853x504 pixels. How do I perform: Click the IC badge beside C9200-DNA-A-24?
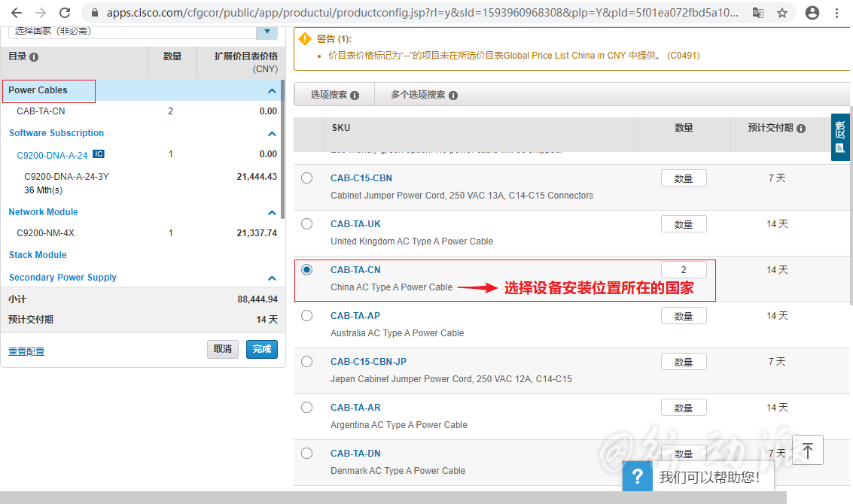coord(99,154)
